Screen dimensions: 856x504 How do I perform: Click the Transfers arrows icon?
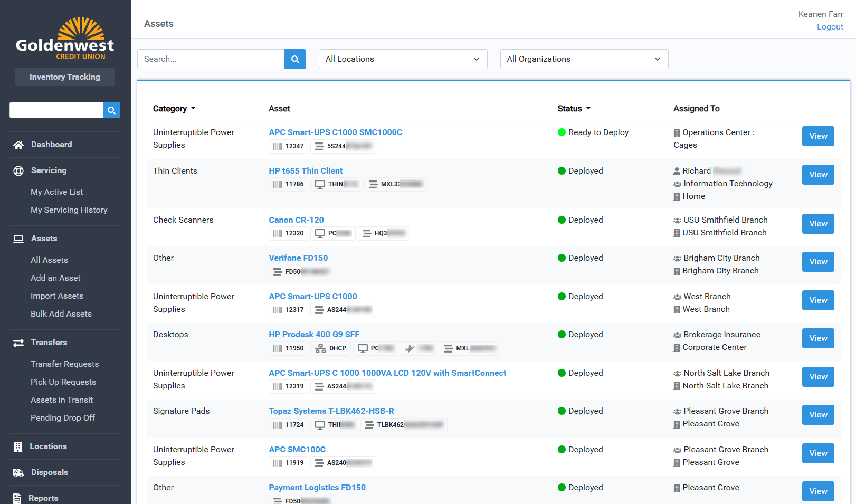tap(18, 343)
